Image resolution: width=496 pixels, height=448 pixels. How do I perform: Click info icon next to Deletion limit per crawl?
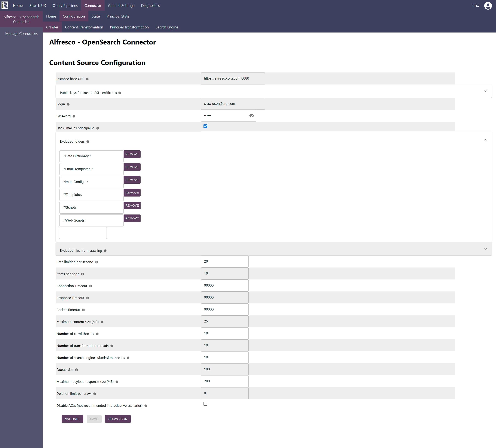(x=95, y=394)
